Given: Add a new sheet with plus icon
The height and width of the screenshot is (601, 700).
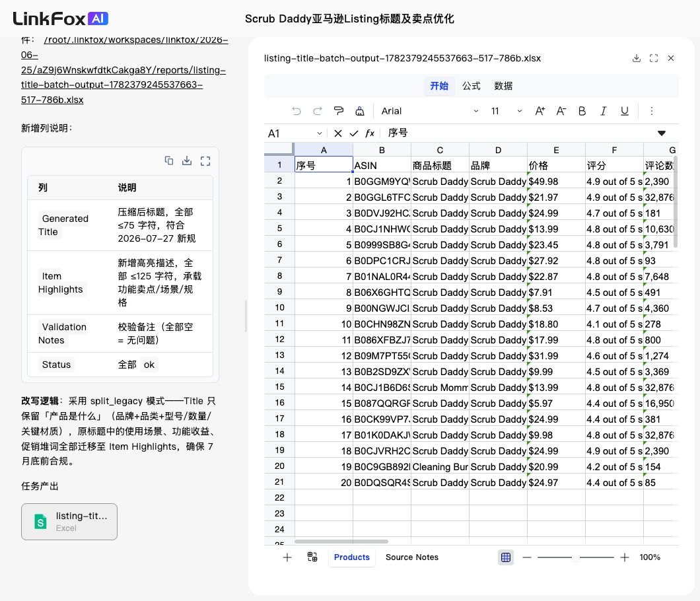Looking at the screenshot, I should 287,557.
